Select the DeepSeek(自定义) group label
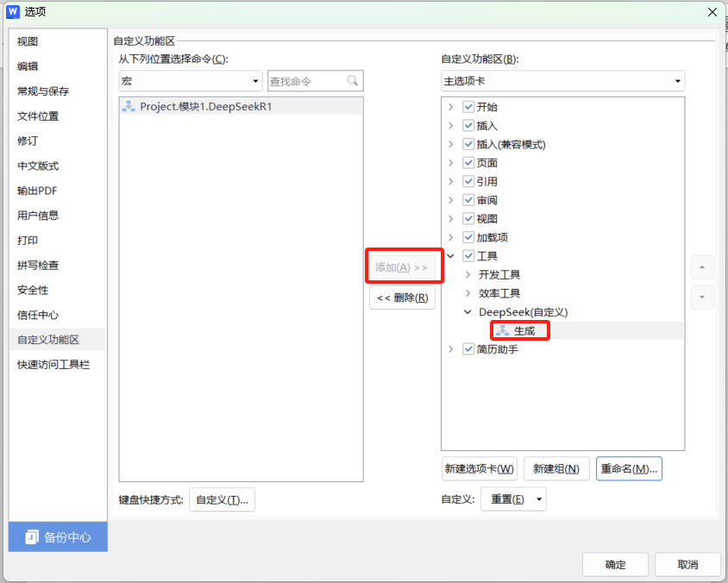This screenshot has width=728, height=583. click(524, 312)
